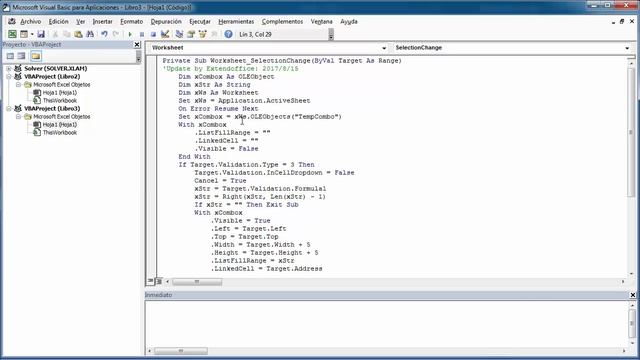Screen dimensions: 640x360
Task: Select Hoja1 (Hoja1) under VBAProject (Libro2)
Action: [x=60, y=93]
